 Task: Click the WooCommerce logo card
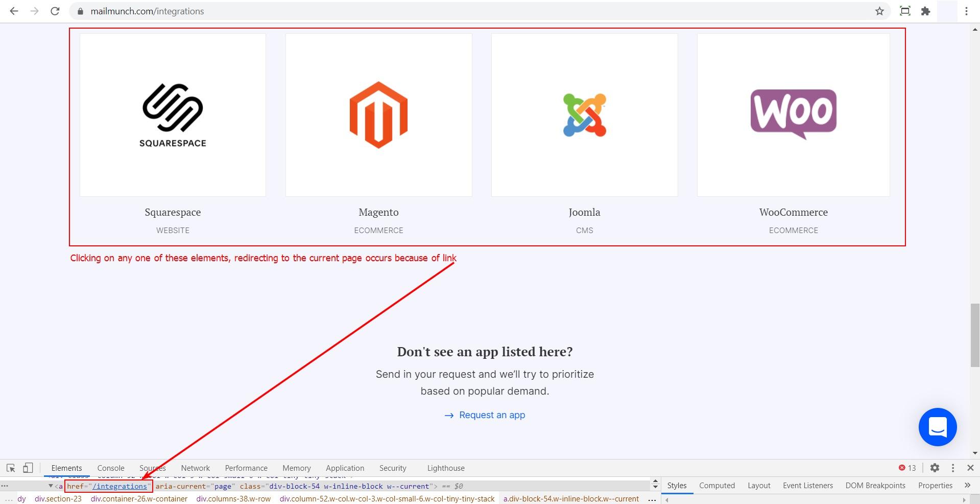click(794, 115)
